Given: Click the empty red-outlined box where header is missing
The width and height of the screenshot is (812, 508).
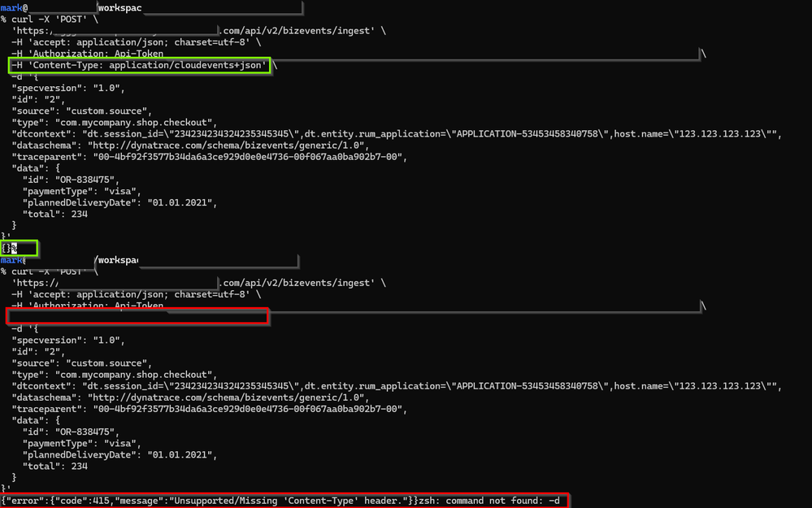Looking at the screenshot, I should click(137, 316).
